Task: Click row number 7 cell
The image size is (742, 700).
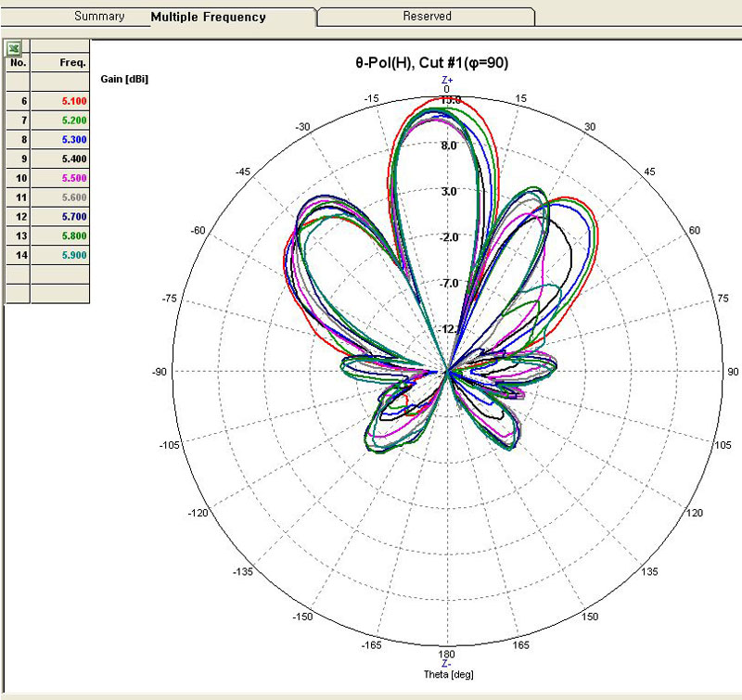Action: (18, 121)
